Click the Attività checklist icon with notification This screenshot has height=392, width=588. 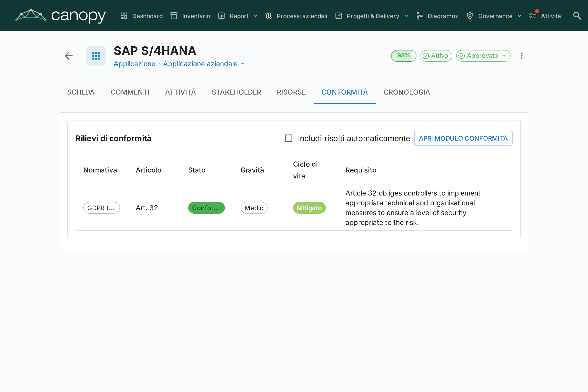click(x=533, y=15)
